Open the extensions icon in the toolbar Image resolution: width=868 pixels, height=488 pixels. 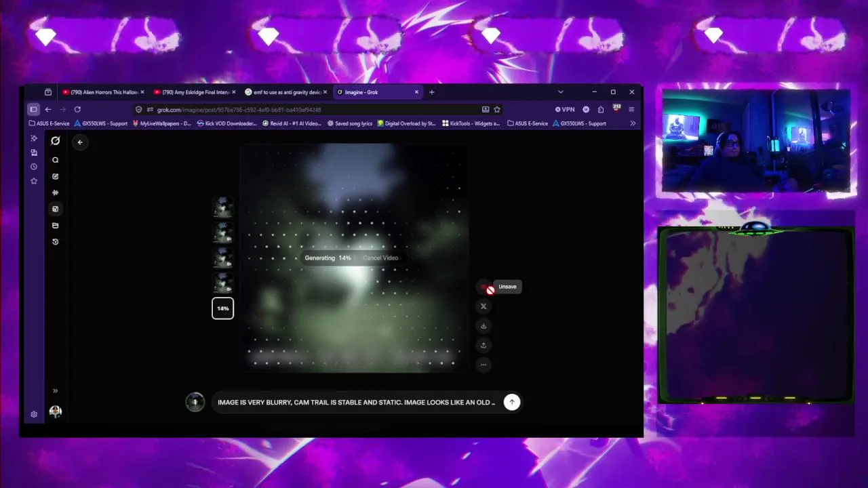point(601,109)
